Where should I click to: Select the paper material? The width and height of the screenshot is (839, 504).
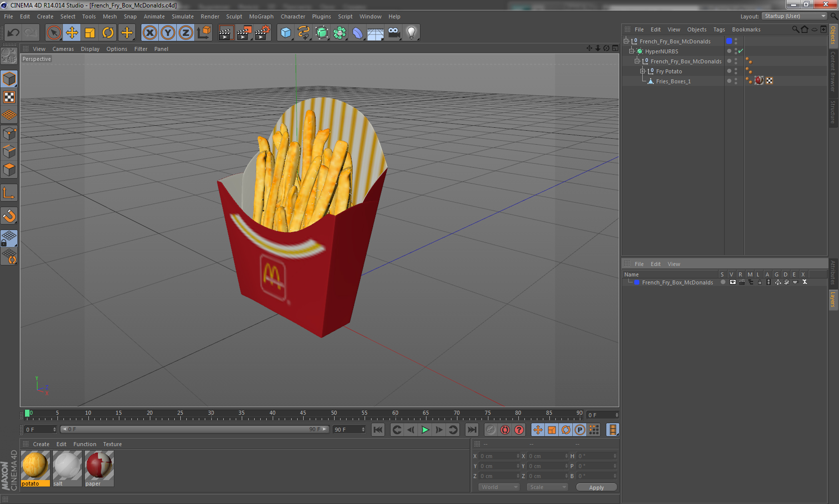click(99, 469)
